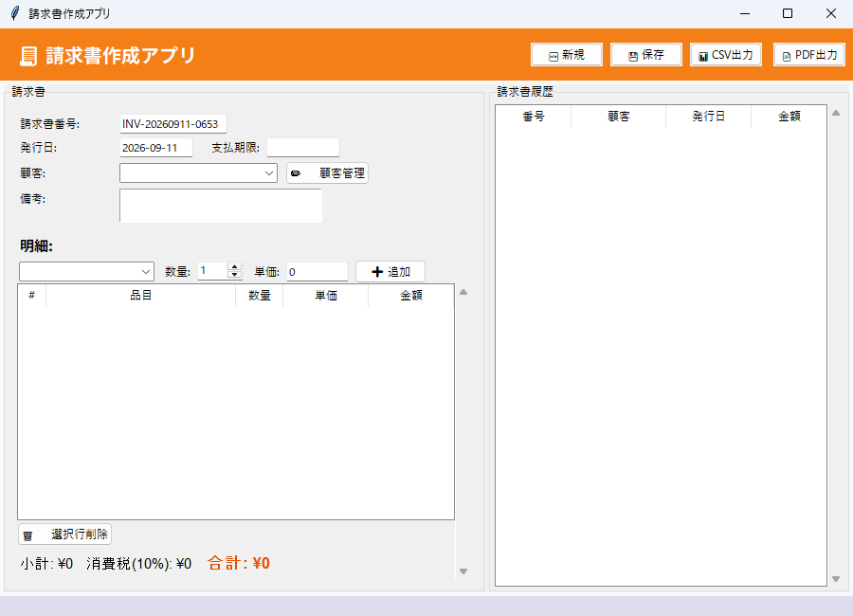This screenshot has height=616, width=853.
Task: Click 単価 column header in details table
Action: click(x=326, y=296)
